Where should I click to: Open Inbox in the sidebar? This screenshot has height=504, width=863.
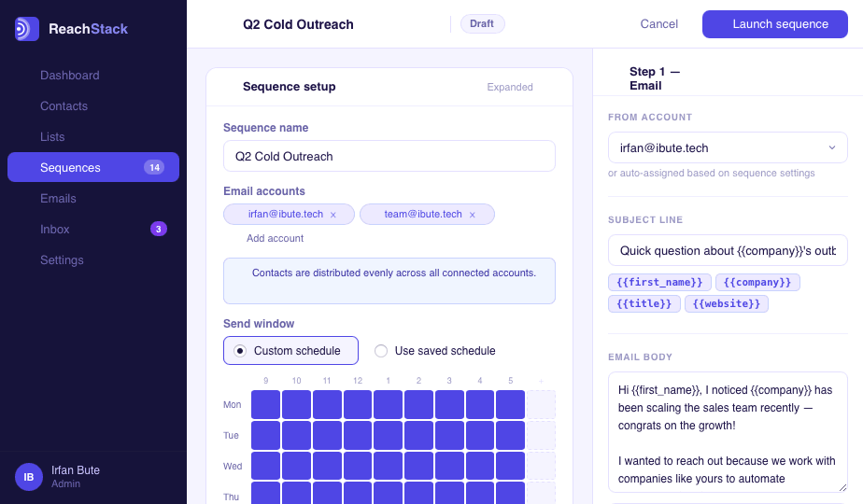tap(93, 230)
